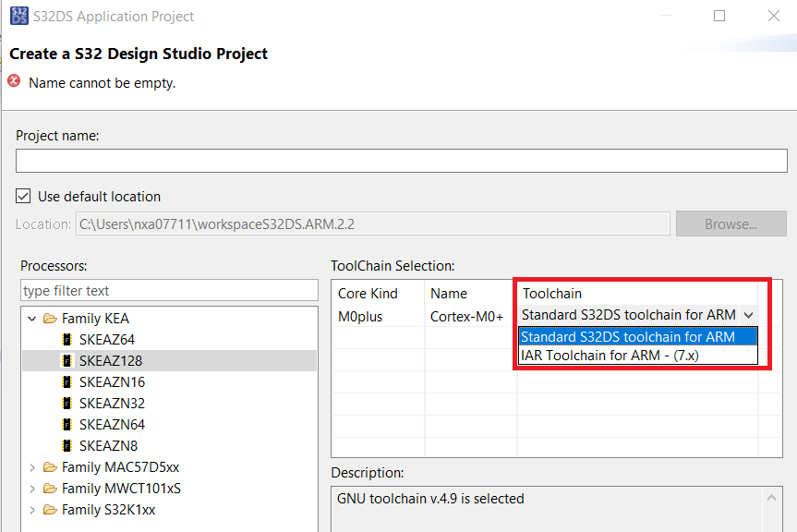The height and width of the screenshot is (532, 797).
Task: Click the Family S32K1xx folder icon
Action: (x=50, y=510)
